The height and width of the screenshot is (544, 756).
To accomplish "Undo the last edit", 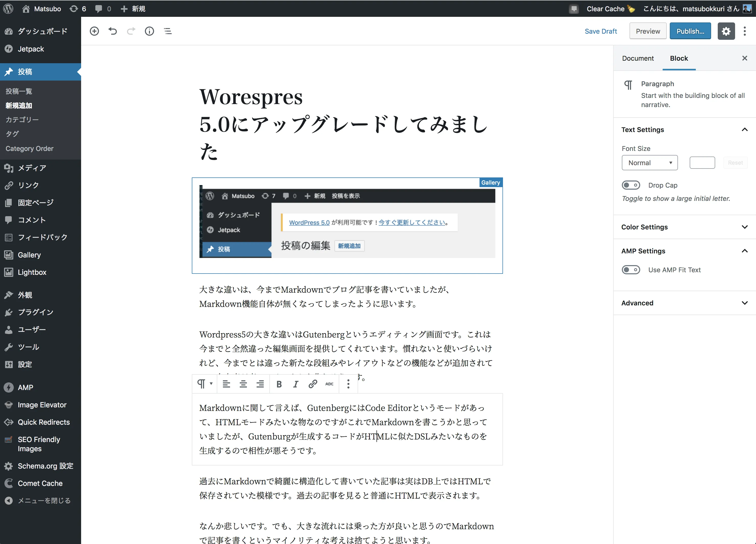I will [x=113, y=31].
